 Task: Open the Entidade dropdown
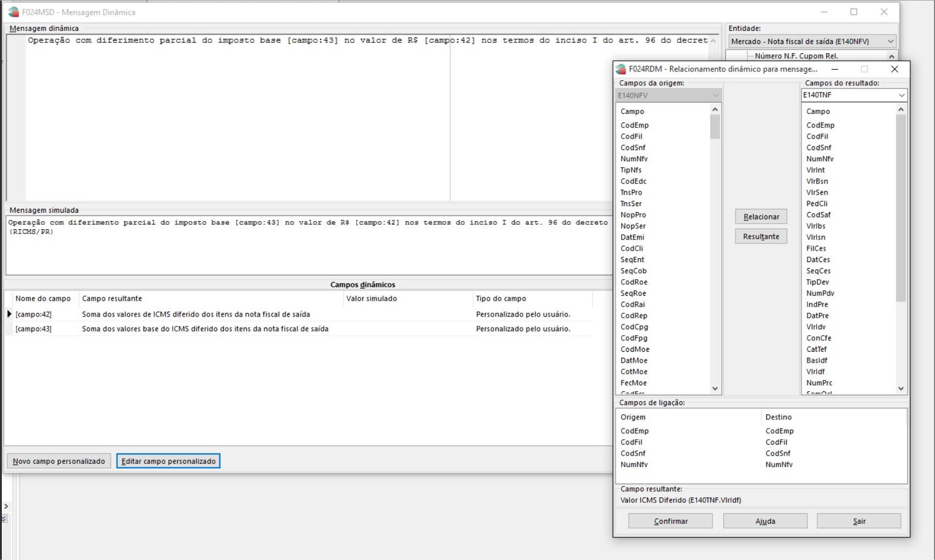tap(890, 41)
